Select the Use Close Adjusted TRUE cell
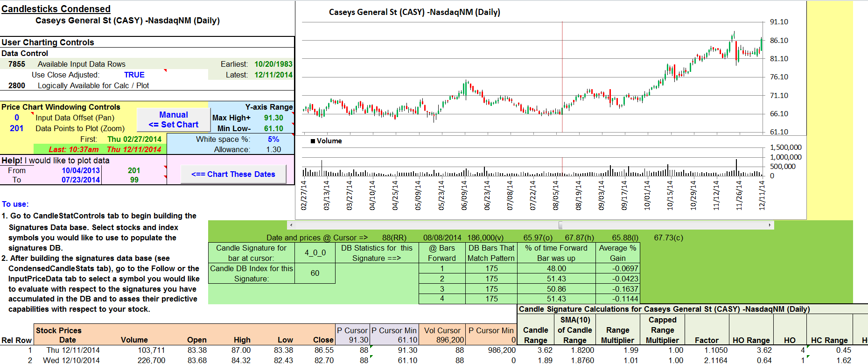 [134, 75]
